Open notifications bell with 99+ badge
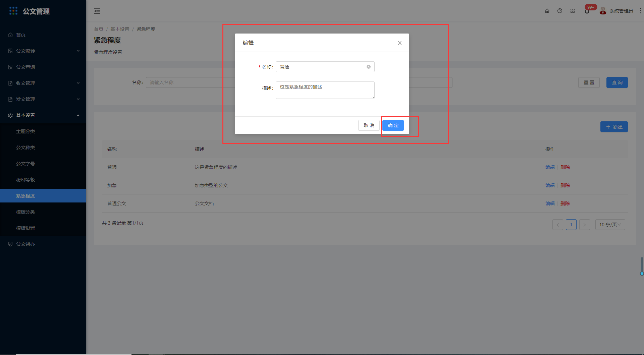The width and height of the screenshot is (644, 355). [587, 11]
